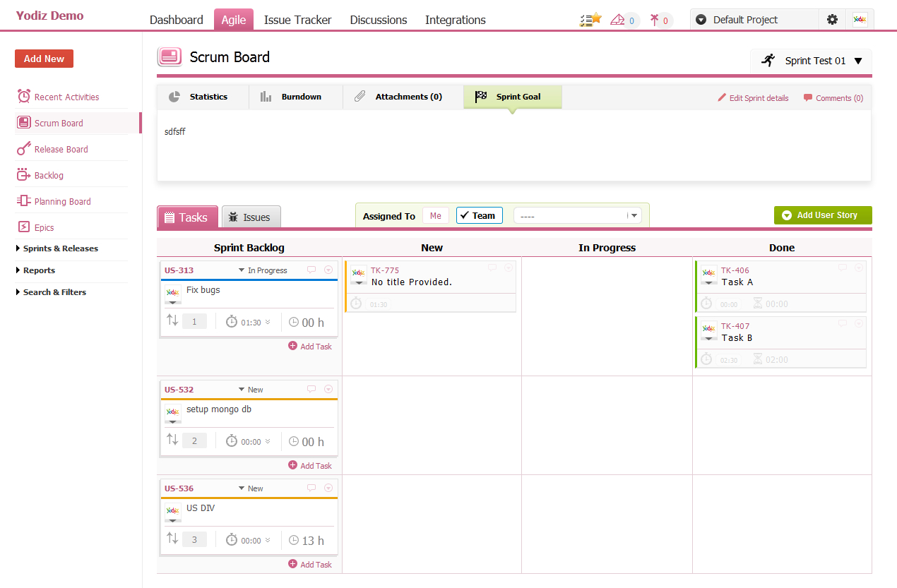Click the orange status bar of US-536
The height and width of the screenshot is (588, 897).
point(249,498)
